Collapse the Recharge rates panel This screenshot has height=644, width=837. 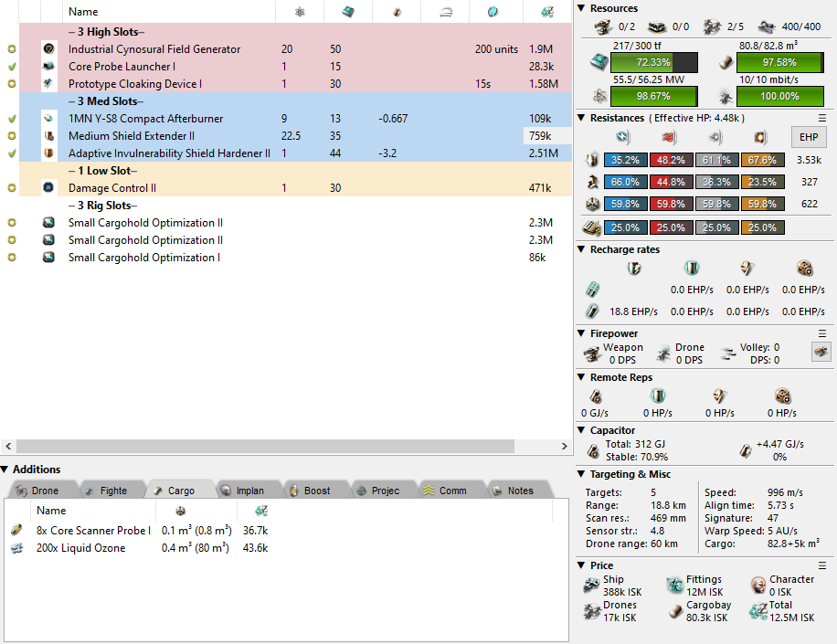point(582,249)
